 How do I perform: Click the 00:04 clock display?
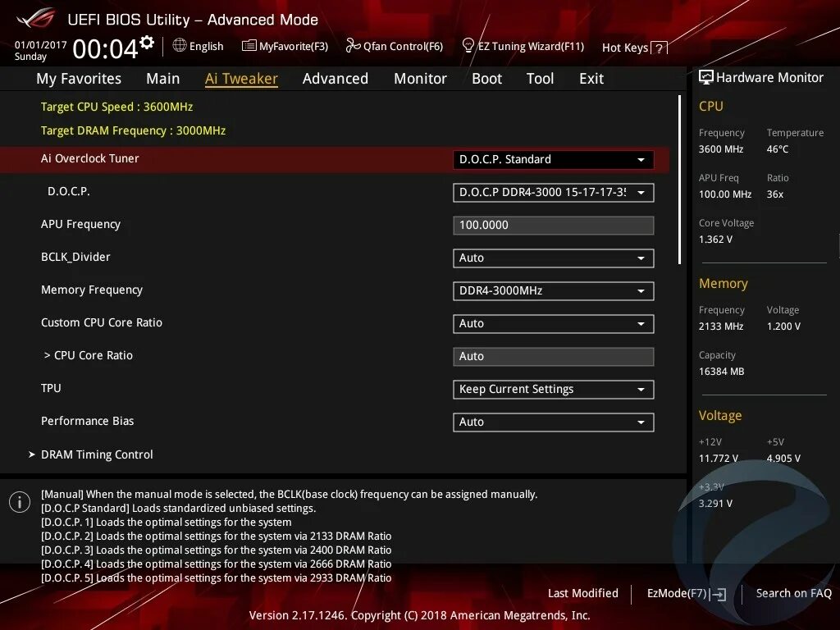[x=106, y=48]
